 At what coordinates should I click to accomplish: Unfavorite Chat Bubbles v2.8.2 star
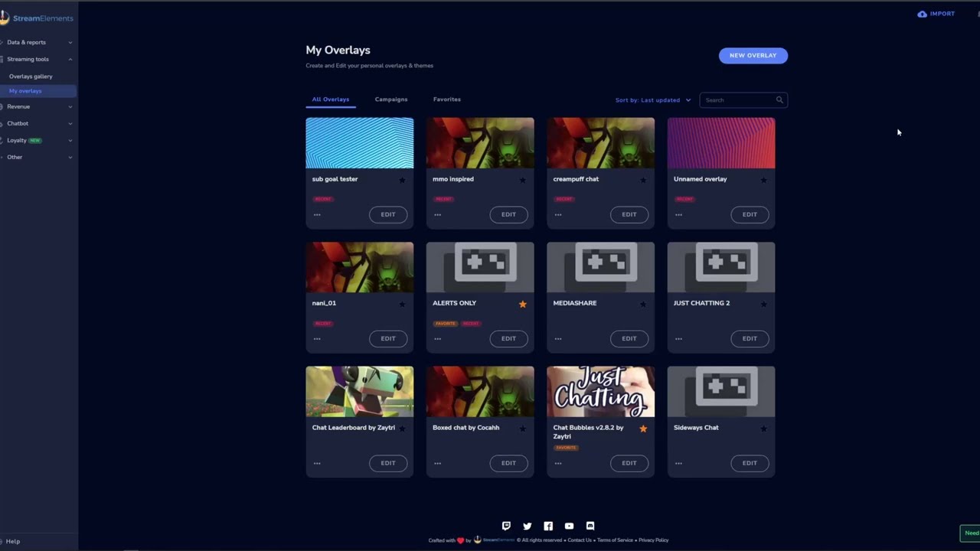tap(643, 429)
